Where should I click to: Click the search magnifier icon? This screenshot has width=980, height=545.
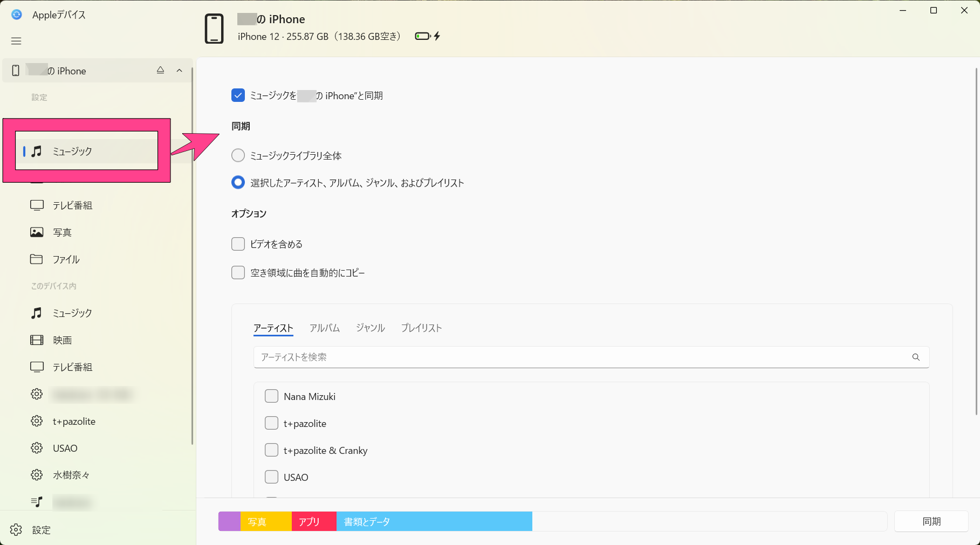(916, 357)
